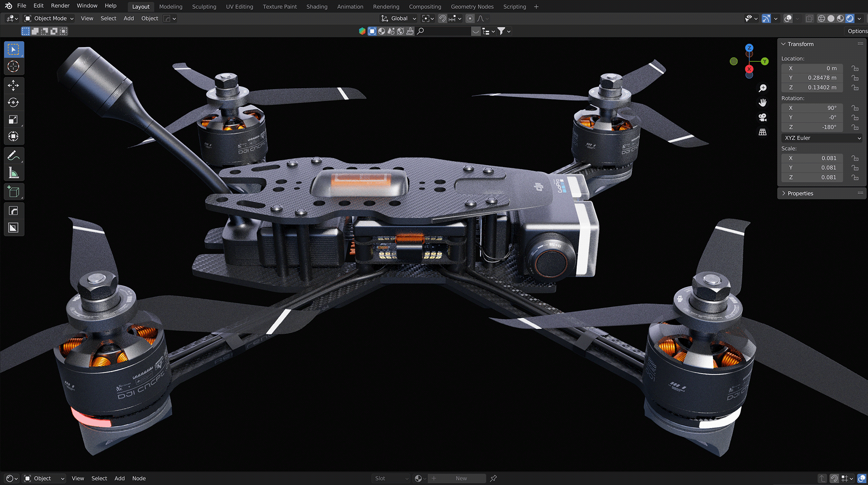Image resolution: width=868 pixels, height=485 pixels.
Task: Select the Scale tool
Action: (14, 119)
